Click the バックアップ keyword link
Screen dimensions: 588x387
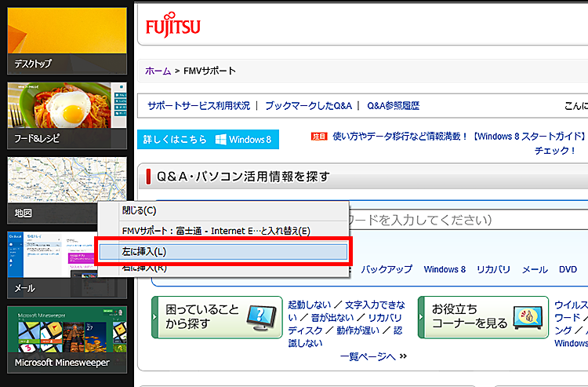click(387, 269)
